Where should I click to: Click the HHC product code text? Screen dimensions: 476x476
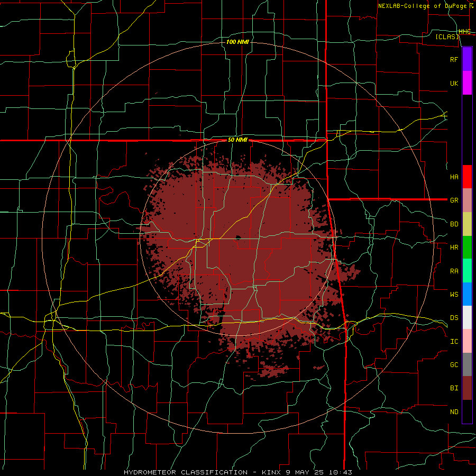tap(464, 32)
